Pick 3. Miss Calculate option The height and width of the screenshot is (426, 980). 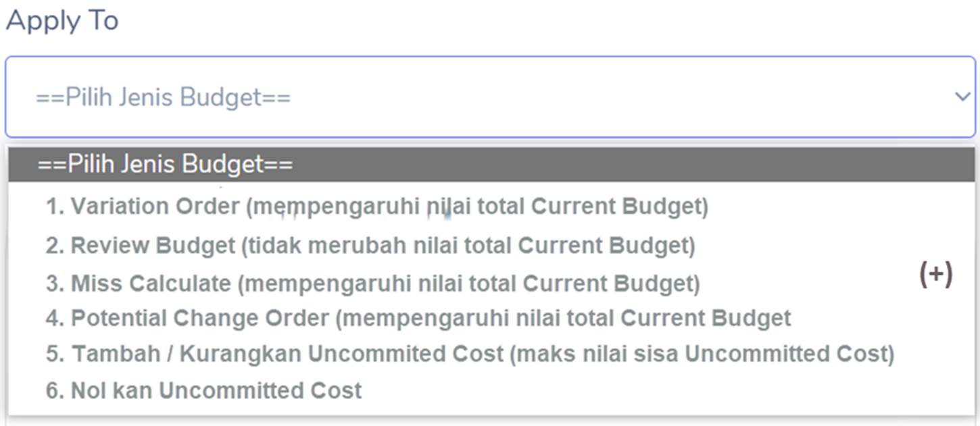point(372,284)
